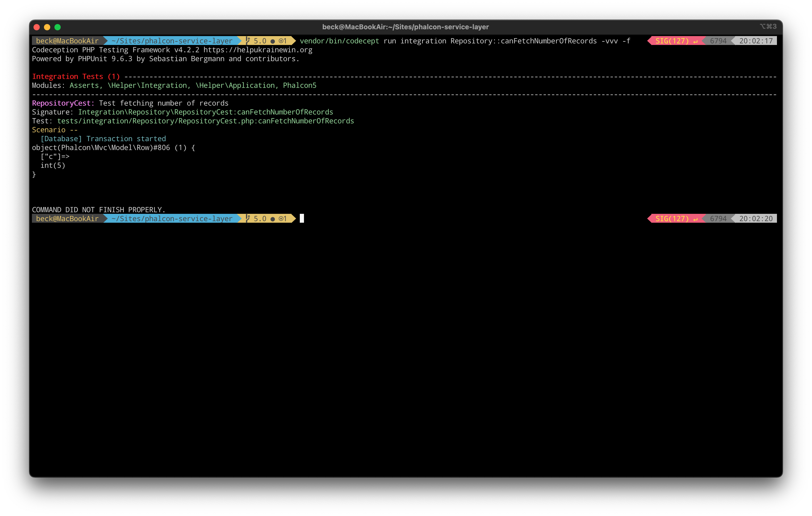Screen dimensions: 812x516
Task: Click the 20:02:20 timestamp segment
Action: click(x=756, y=219)
